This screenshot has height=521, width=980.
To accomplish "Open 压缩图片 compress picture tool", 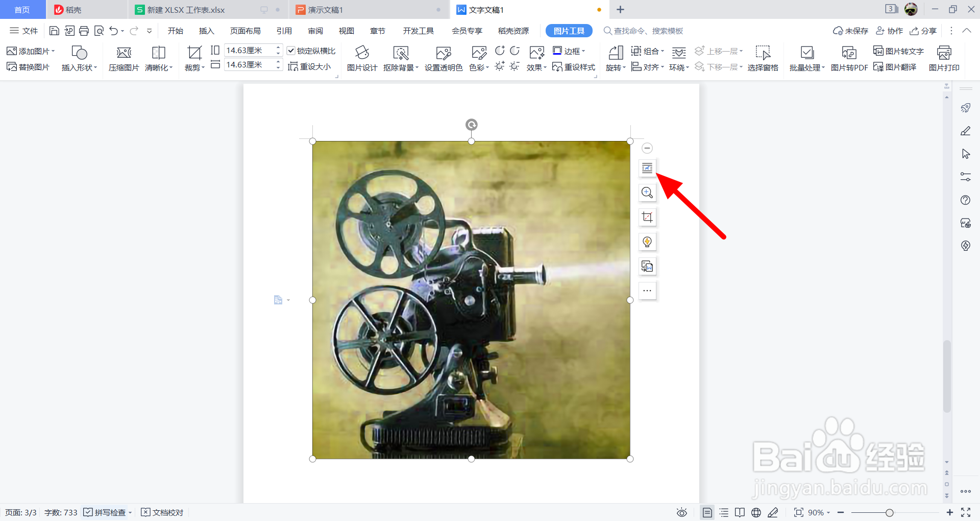I will [124, 59].
